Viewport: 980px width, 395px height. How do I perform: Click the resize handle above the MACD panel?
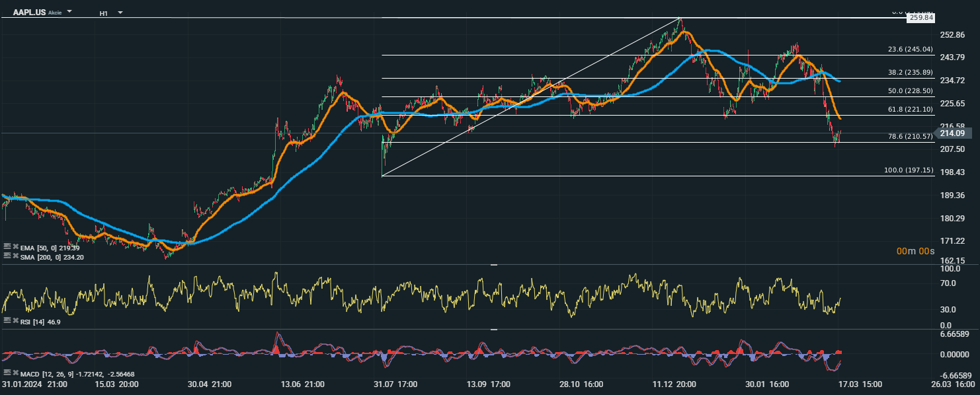pos(493,330)
